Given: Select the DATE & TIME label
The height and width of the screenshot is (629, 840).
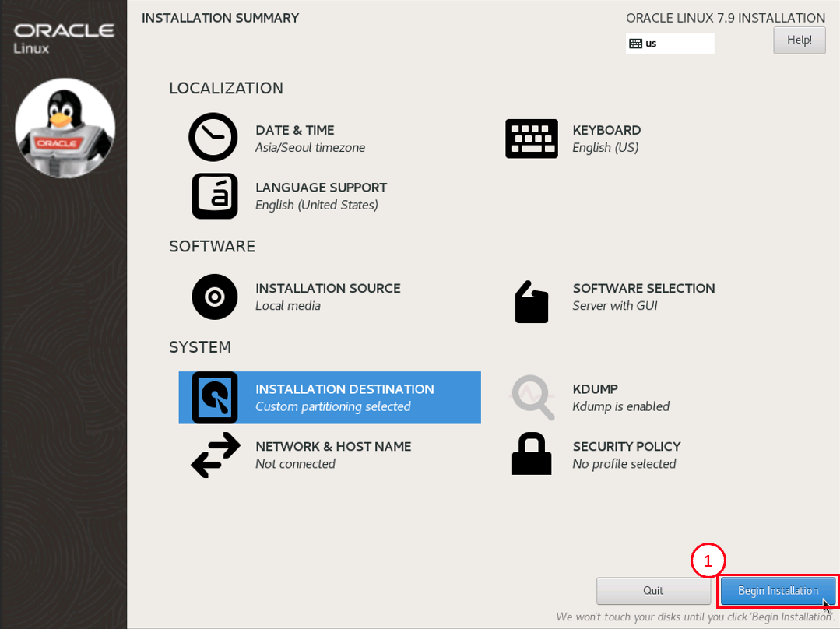Looking at the screenshot, I should [x=294, y=130].
